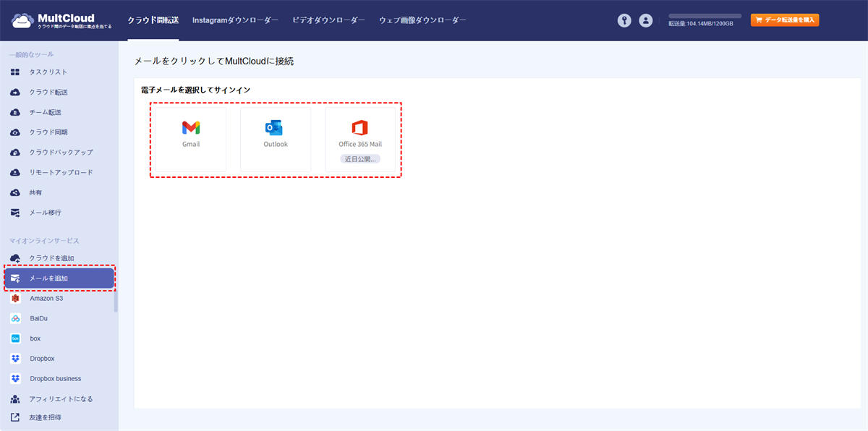Viewport: 868px width, 431px height.
Task: Click the チーム転送 label
Action: [x=45, y=113]
